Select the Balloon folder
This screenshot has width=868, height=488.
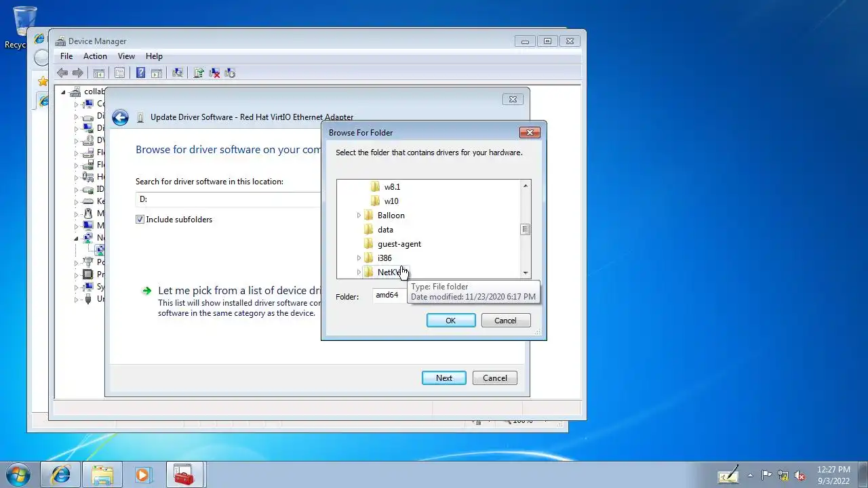391,216
